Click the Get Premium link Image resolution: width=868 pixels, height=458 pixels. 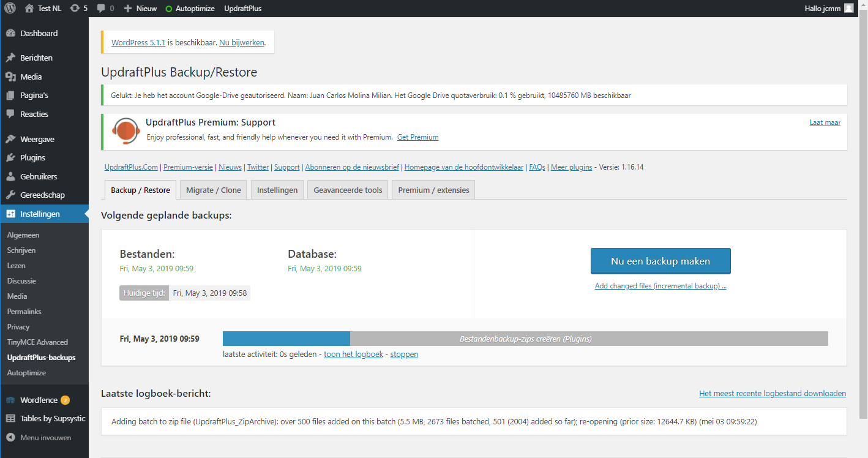pyautogui.click(x=417, y=137)
